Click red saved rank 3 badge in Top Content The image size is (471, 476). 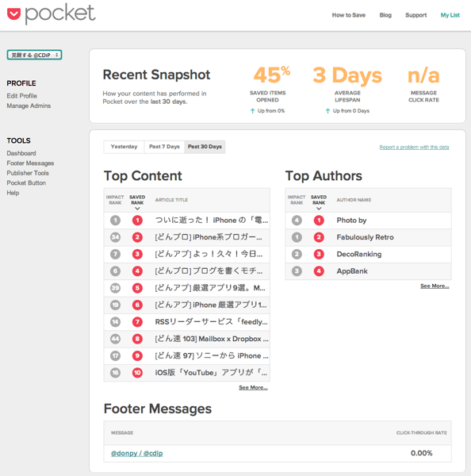[x=137, y=254]
